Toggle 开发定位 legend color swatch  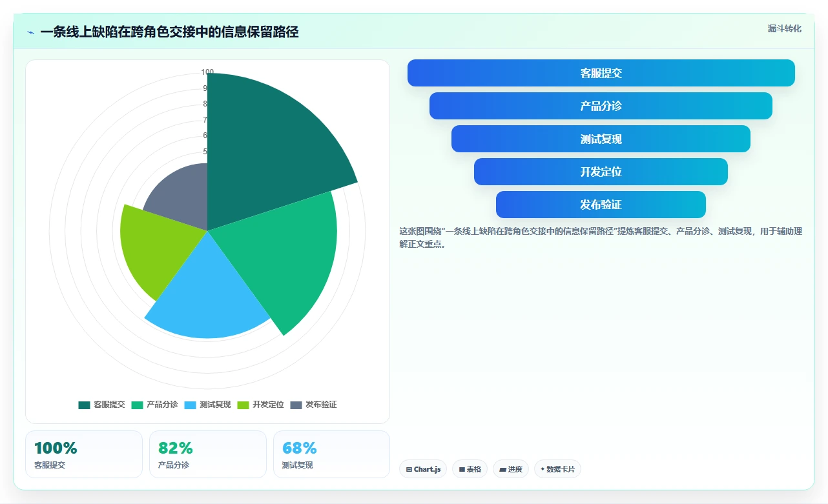tap(243, 405)
